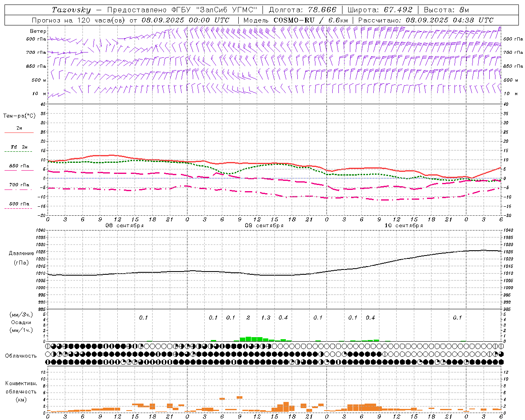Screen dimensions: 525x420
Task: Click the station name Tazovsky in header
Action: point(71,10)
